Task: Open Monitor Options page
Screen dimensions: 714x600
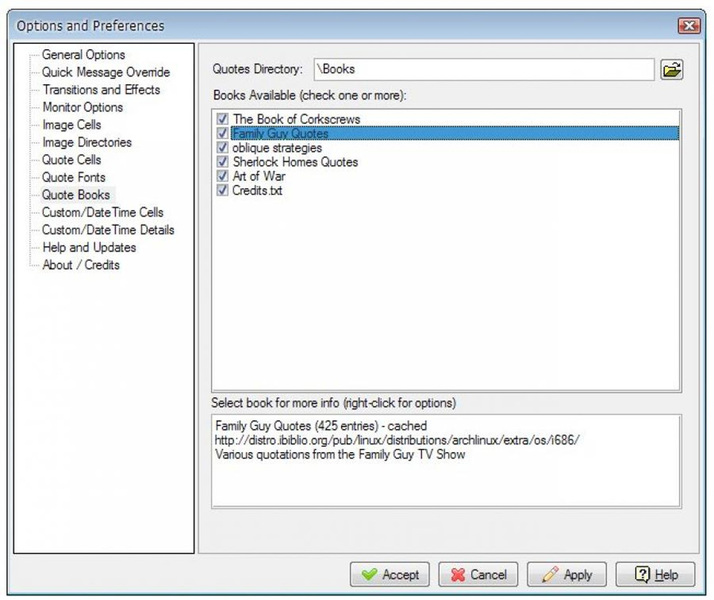Action: (x=82, y=107)
